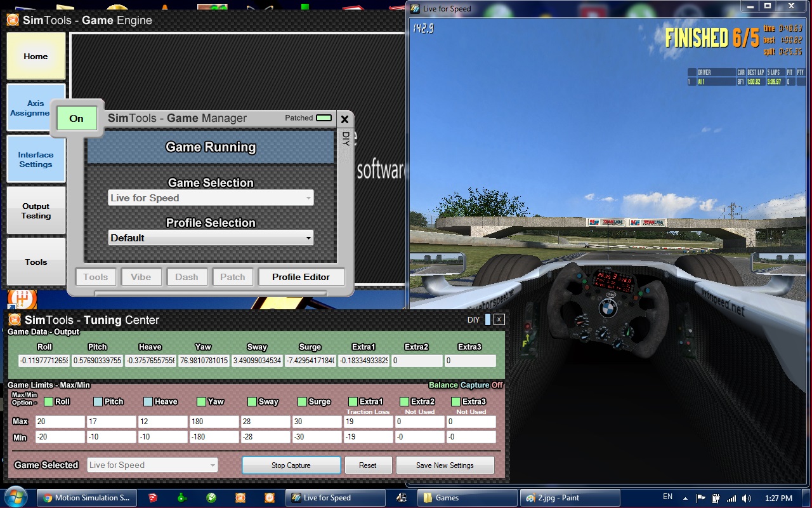Toggle the Pitch Max/Min option box
The width and height of the screenshot is (812, 508).
98,401
